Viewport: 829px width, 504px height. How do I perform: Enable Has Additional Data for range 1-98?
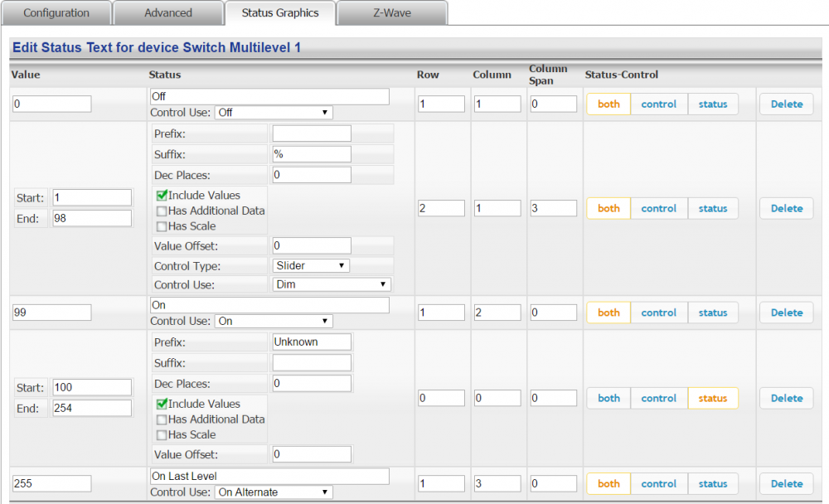[x=162, y=211]
